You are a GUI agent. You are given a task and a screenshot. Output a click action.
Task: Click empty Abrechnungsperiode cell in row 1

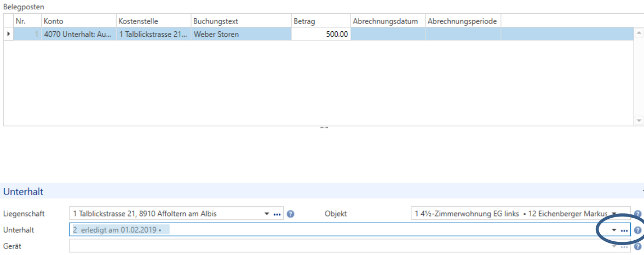tap(463, 34)
